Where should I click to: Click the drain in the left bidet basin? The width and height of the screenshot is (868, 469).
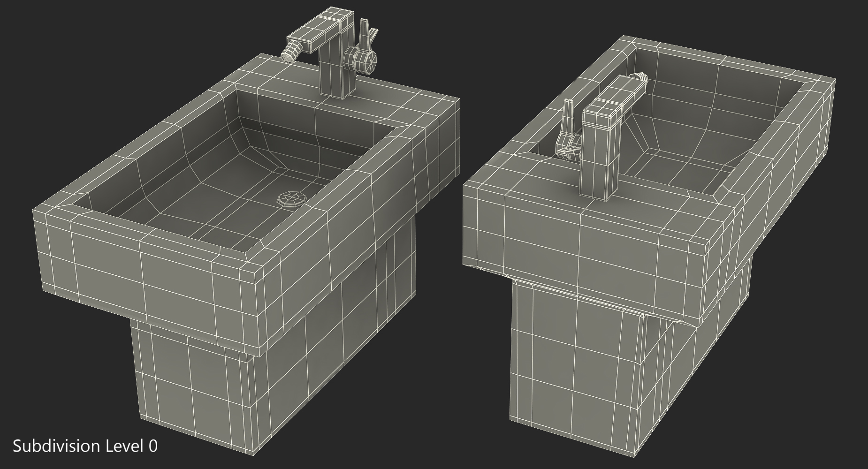(291, 198)
